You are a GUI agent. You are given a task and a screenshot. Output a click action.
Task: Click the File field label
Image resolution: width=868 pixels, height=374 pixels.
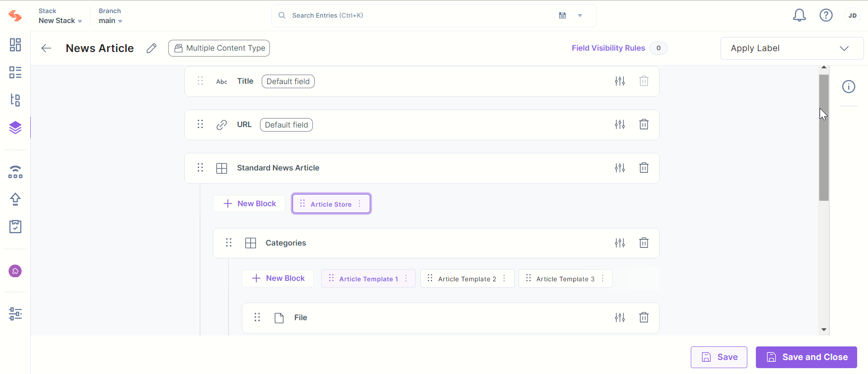click(301, 317)
